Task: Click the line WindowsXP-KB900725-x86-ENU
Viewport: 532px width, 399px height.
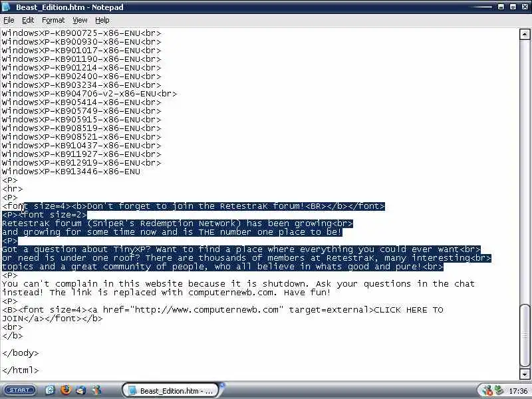Action: pos(81,33)
